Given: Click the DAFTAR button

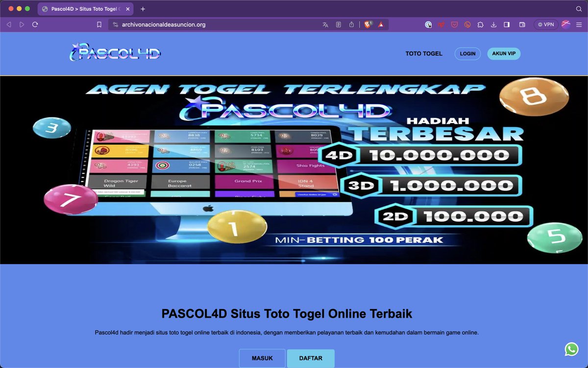Looking at the screenshot, I should click(311, 358).
